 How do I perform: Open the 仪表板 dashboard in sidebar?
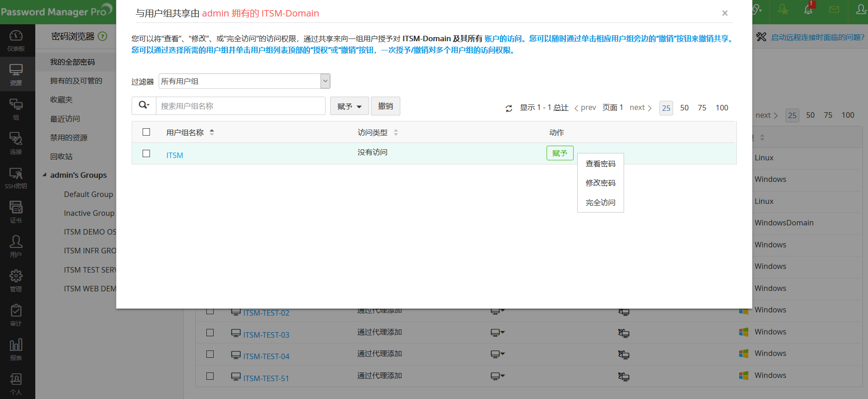16,40
